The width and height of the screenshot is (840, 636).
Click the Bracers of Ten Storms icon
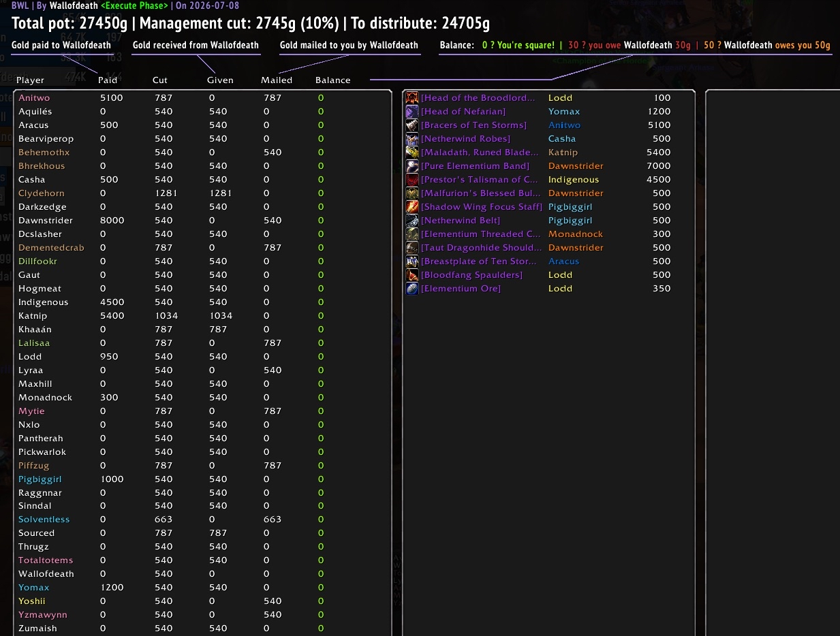coord(412,125)
